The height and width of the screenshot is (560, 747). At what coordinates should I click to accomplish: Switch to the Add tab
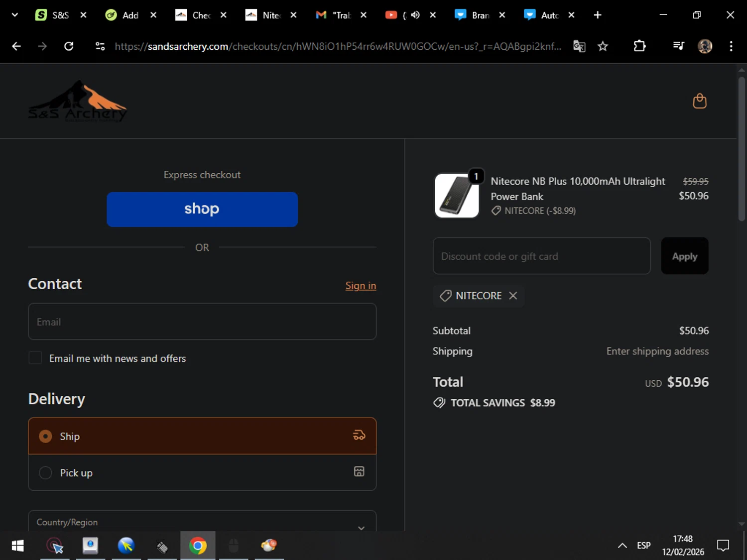click(x=122, y=15)
